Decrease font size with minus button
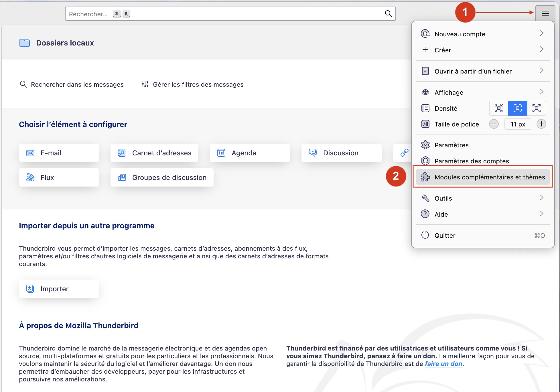The image size is (560, 392). tap(494, 124)
